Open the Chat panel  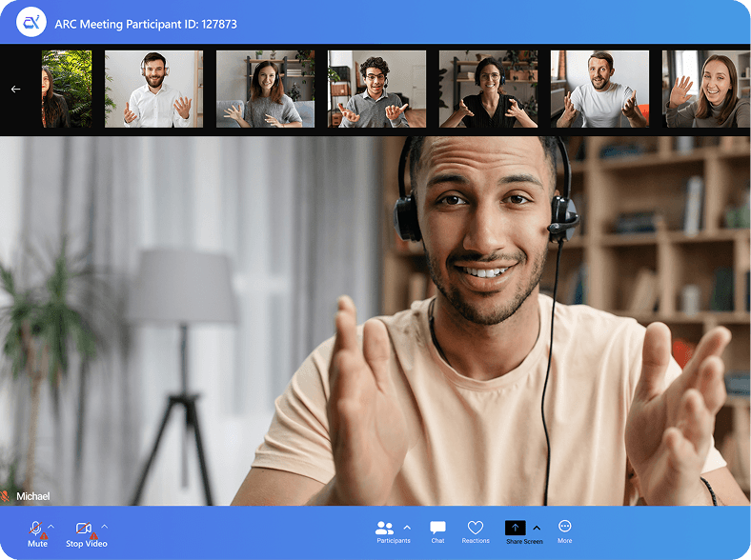437,531
